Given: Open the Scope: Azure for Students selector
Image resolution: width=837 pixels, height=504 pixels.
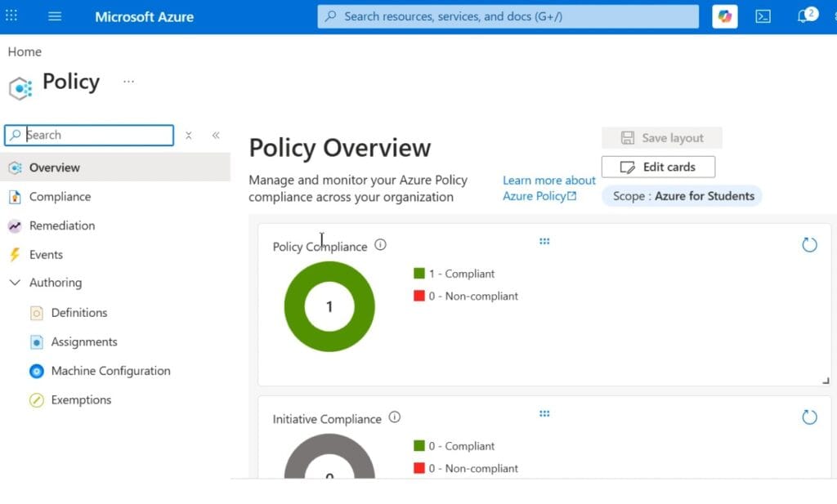Looking at the screenshot, I should tap(683, 196).
